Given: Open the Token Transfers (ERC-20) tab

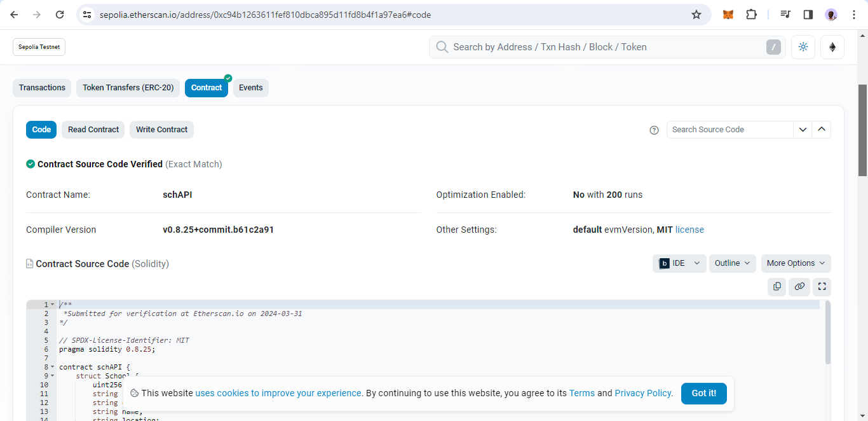Looking at the screenshot, I should 128,88.
